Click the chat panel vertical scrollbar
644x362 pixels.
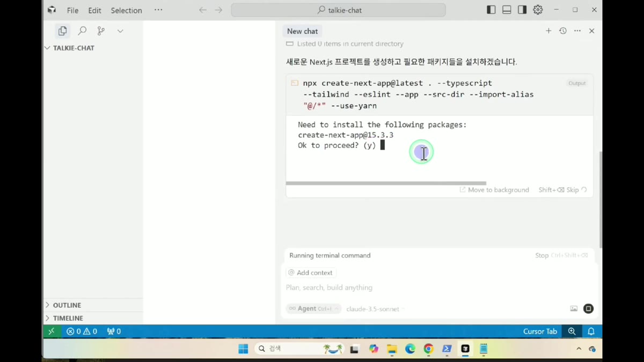(601, 200)
